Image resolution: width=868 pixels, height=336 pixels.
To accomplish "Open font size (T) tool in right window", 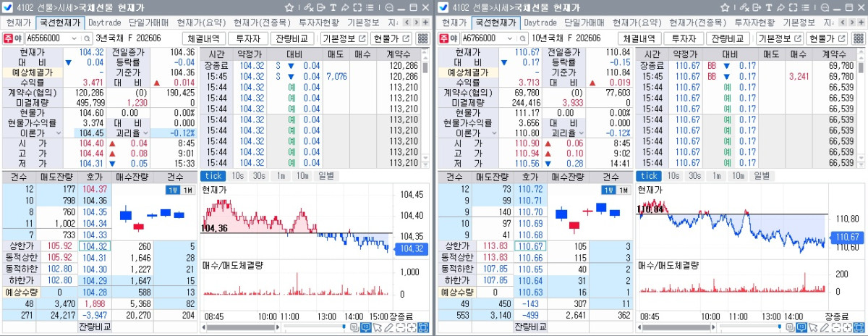I will (x=769, y=7).
